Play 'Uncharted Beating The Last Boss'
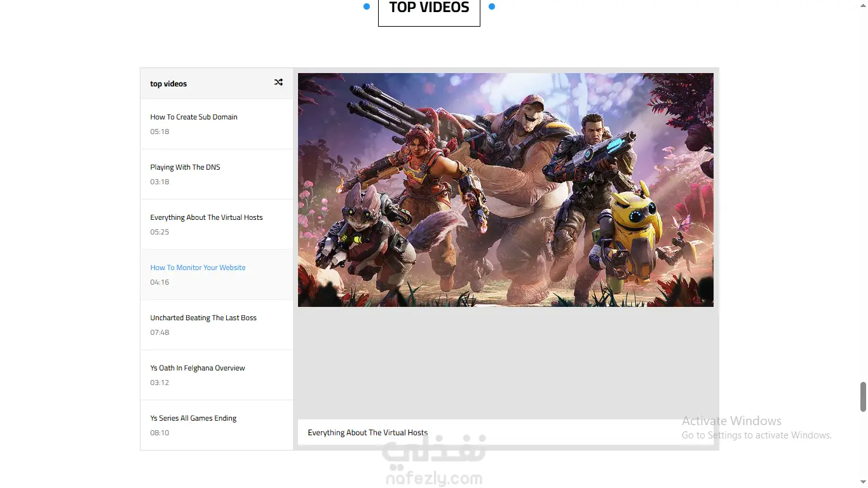Viewport: 868px width, 488px height. click(x=217, y=325)
